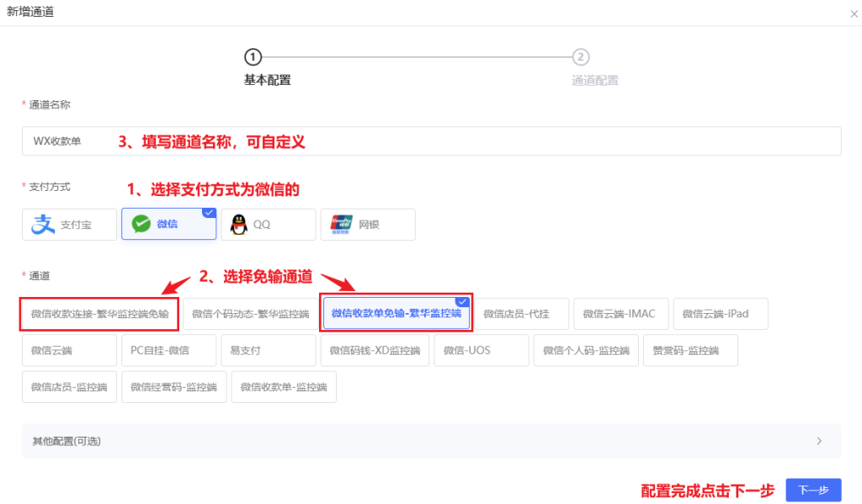Choose channel 微信收款连接-繁华监控端免输
The image size is (862, 504).
coord(99,314)
